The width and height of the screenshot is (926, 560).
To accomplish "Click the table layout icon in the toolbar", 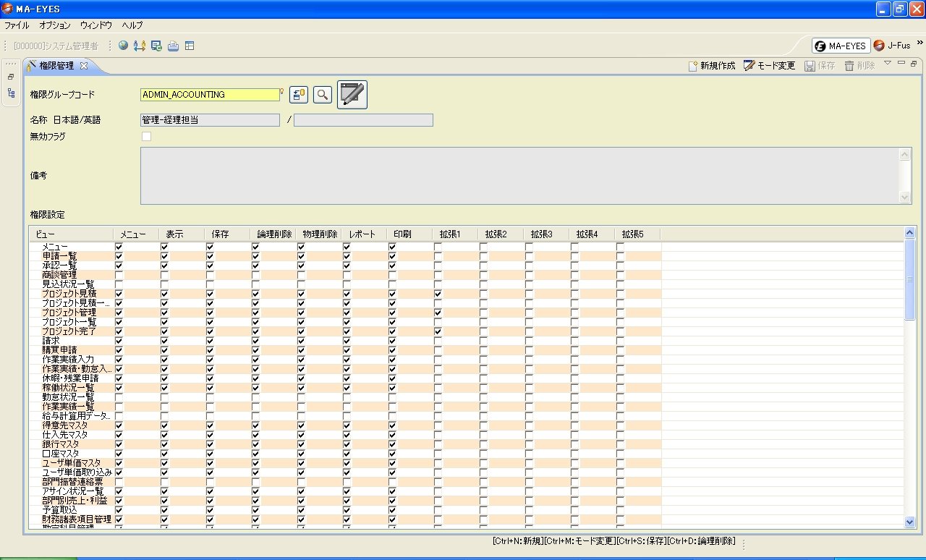I will tap(190, 46).
